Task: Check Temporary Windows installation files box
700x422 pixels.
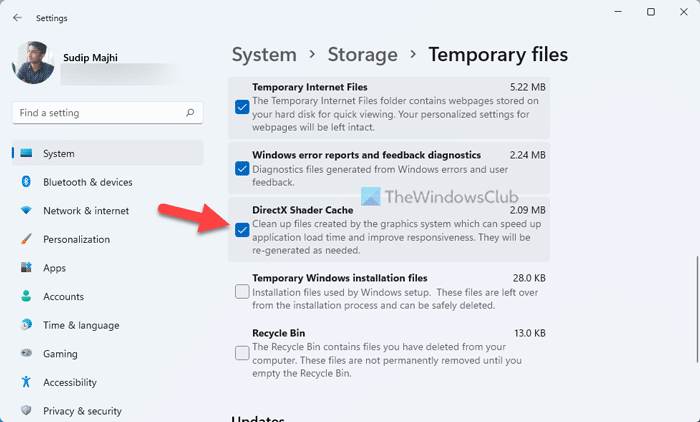Action: coord(242,291)
